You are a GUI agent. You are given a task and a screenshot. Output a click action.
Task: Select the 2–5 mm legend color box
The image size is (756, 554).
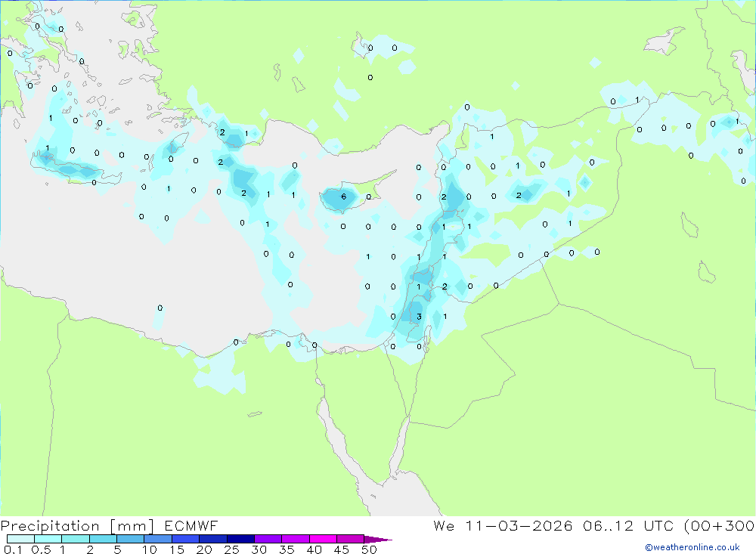[103, 539]
